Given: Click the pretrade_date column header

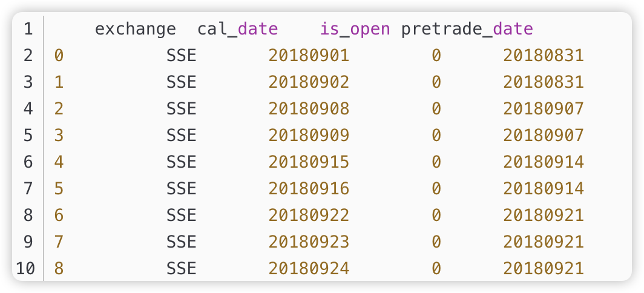Looking at the screenshot, I should (x=467, y=29).
